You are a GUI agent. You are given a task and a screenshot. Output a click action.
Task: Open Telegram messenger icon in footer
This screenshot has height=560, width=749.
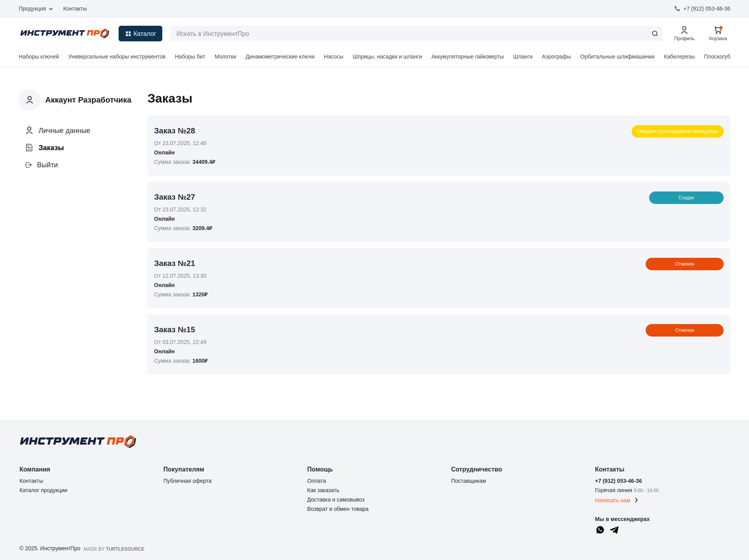614,530
